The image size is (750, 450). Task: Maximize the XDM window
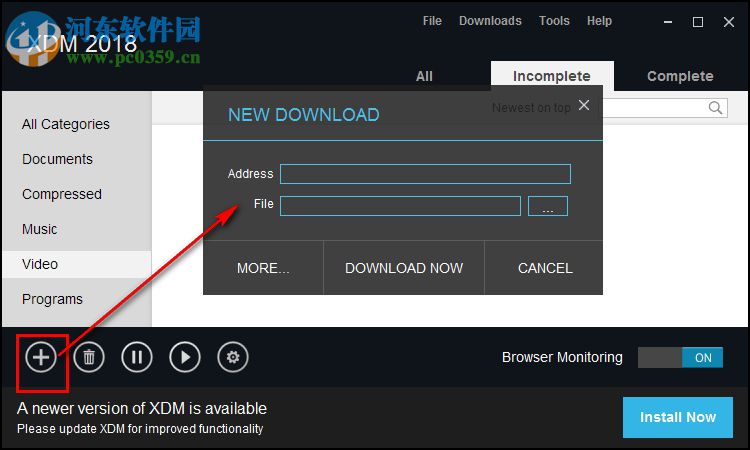coord(698,22)
